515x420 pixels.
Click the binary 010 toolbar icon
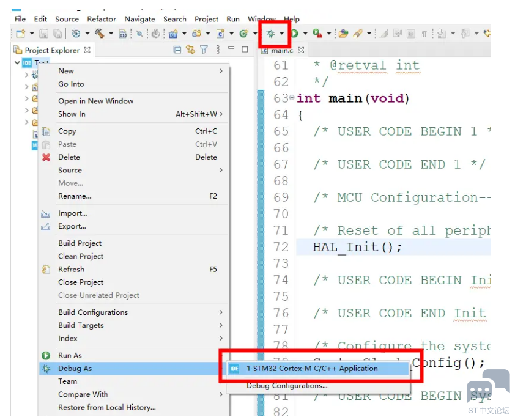click(x=123, y=34)
